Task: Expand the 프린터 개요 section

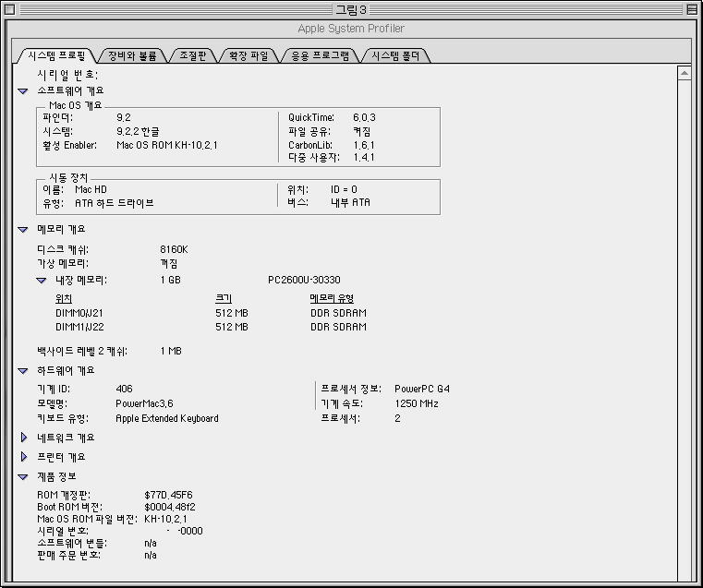Action: [24, 457]
